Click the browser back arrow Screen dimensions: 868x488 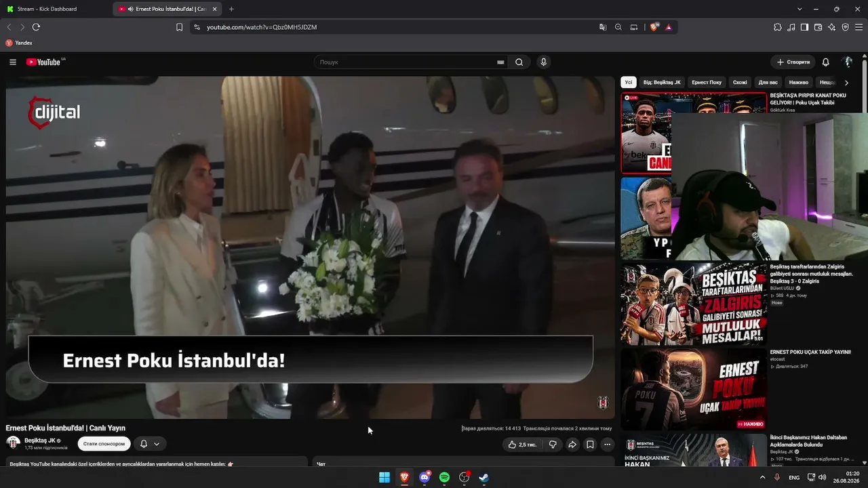[x=9, y=27]
